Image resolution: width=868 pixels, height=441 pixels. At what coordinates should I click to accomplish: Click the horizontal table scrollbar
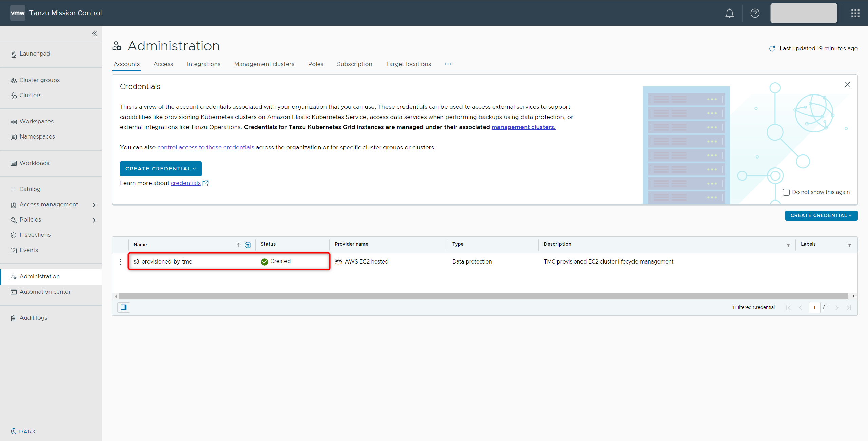pyautogui.click(x=483, y=296)
